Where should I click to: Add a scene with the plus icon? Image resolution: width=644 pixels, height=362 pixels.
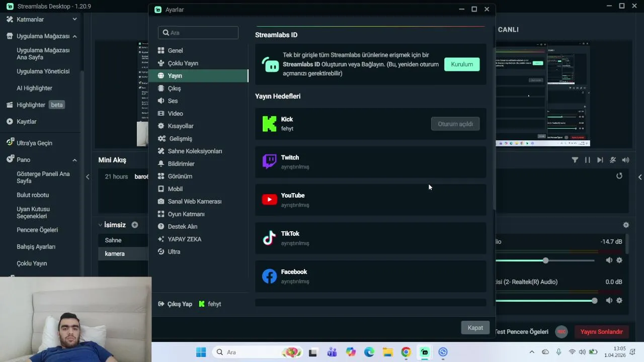coord(135,225)
